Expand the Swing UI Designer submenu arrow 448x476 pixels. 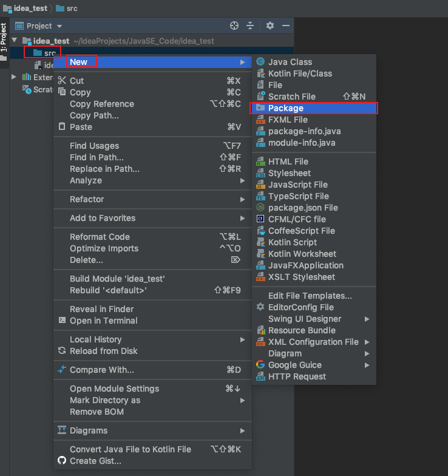pos(367,319)
